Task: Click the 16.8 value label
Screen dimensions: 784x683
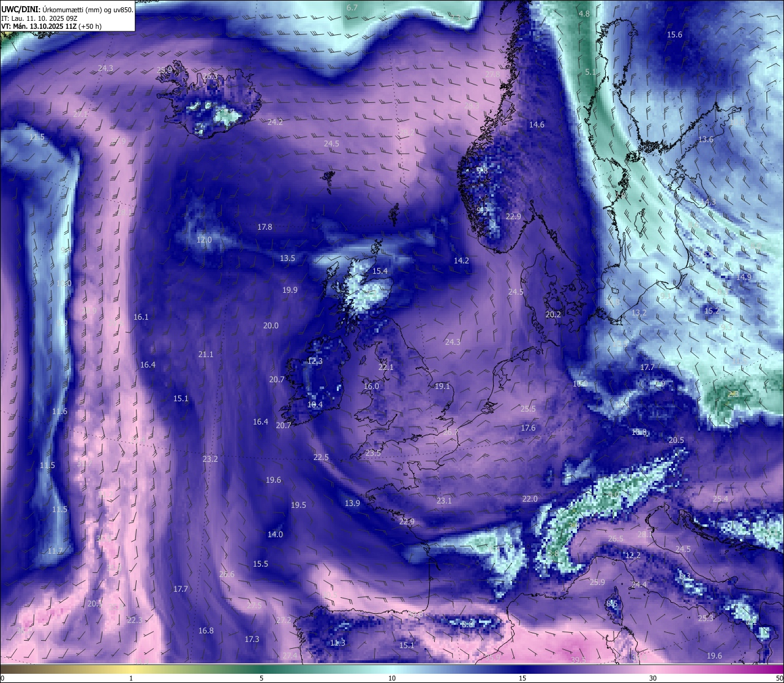Action: pyautogui.click(x=206, y=630)
